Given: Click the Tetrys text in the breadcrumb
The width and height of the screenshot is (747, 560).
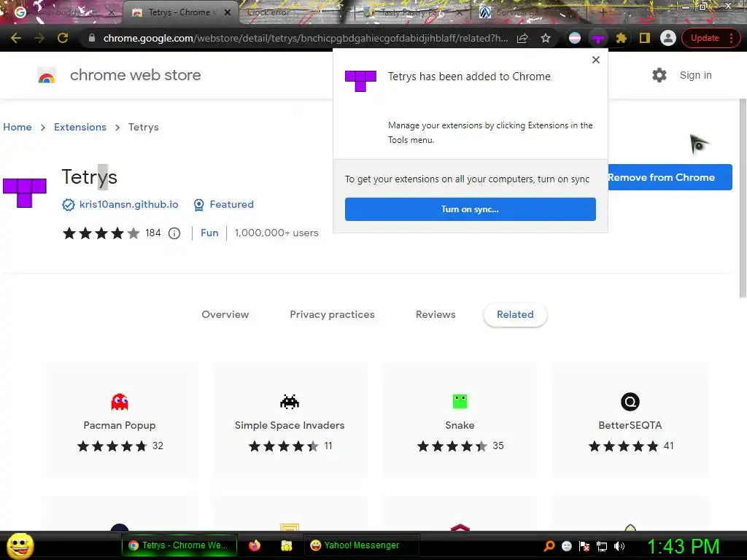Looking at the screenshot, I should (x=144, y=127).
